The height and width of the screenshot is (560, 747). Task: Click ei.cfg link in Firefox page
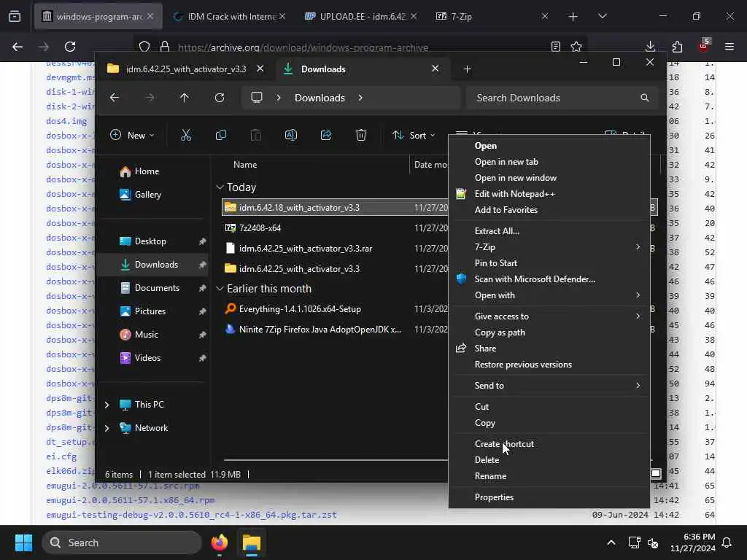pyautogui.click(x=61, y=456)
